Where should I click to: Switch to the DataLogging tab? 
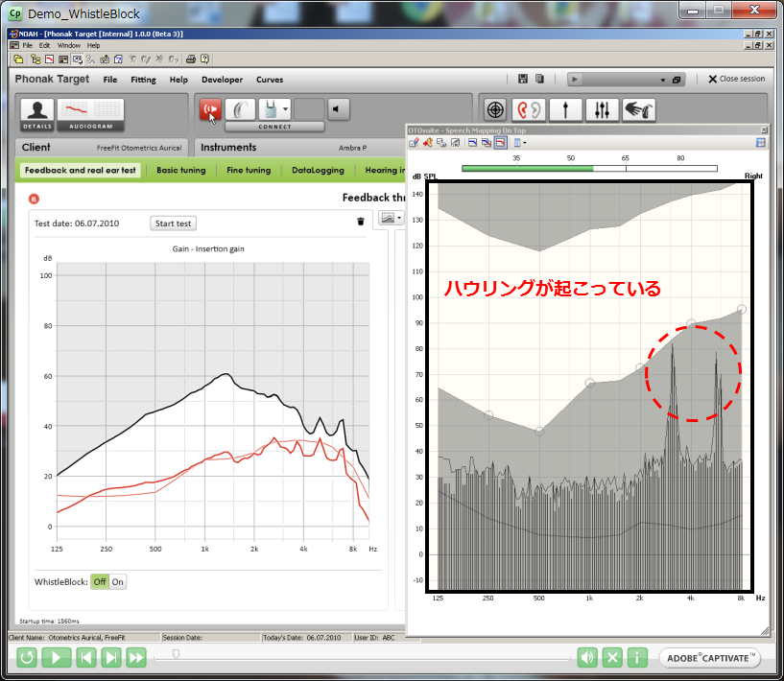[x=318, y=171]
